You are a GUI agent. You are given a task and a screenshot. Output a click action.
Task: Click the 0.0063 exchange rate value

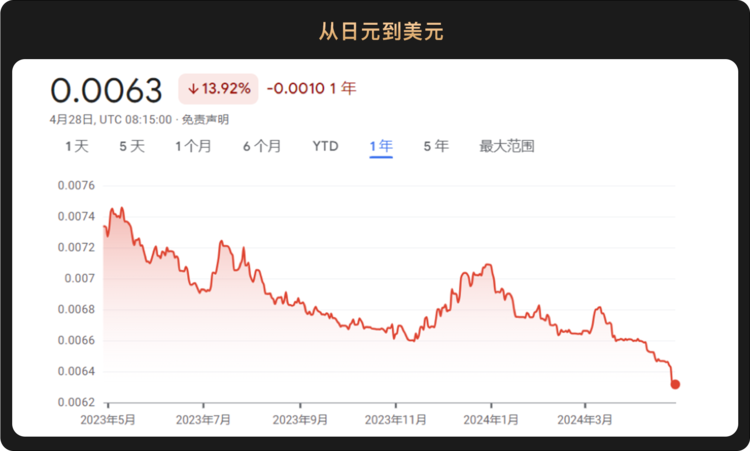click(107, 90)
